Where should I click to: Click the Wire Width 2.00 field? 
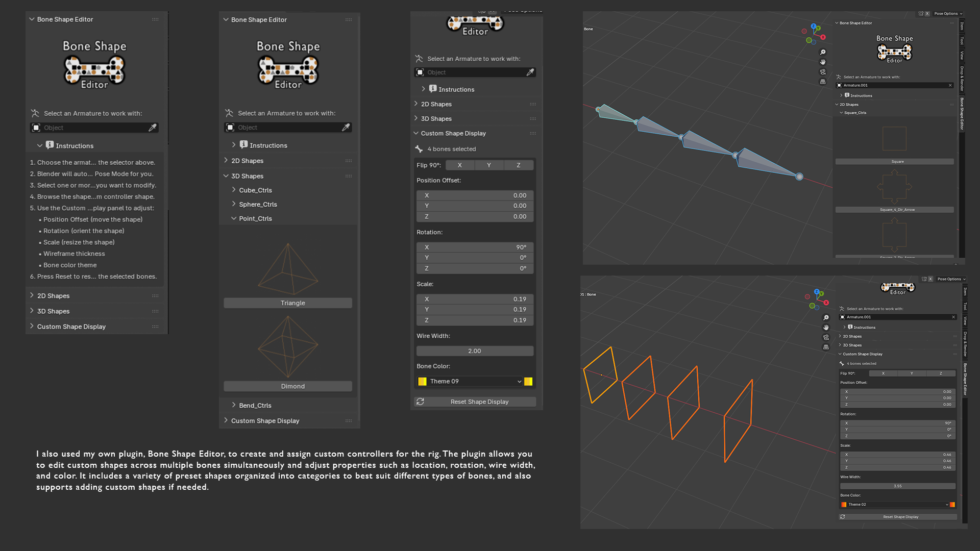pyautogui.click(x=475, y=351)
